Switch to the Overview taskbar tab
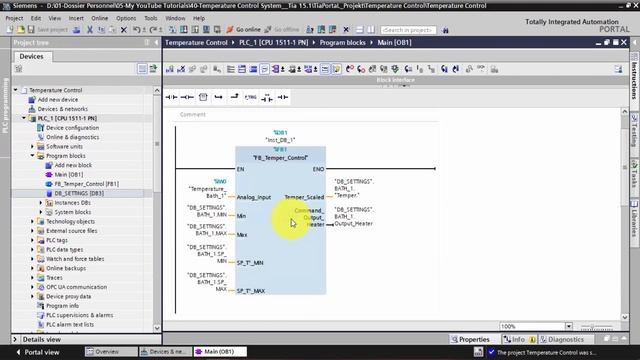 pos(111,352)
